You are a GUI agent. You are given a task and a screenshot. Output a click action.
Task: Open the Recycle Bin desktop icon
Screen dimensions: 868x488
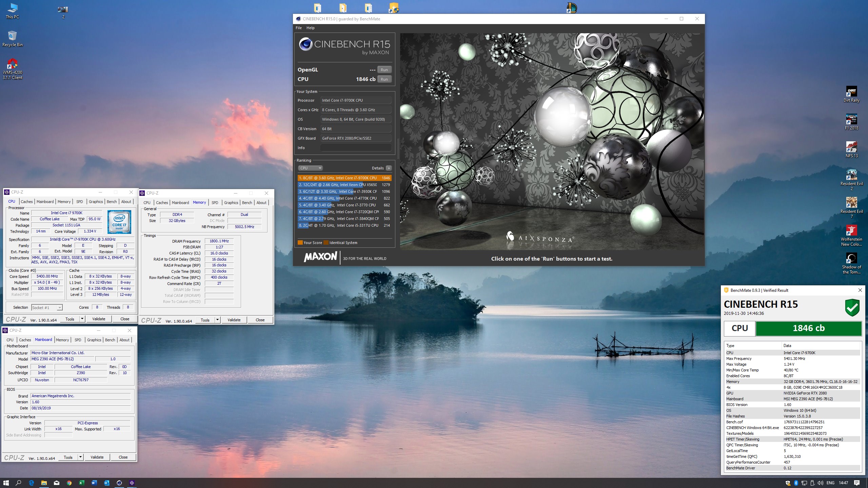click(12, 39)
